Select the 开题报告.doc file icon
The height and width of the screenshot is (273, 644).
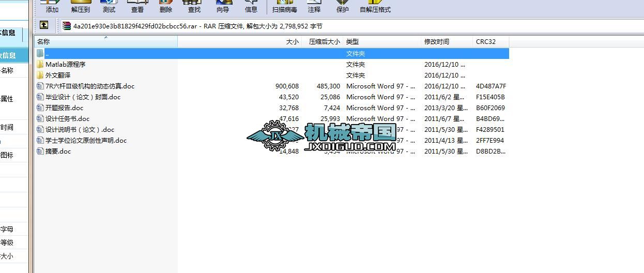coord(40,108)
